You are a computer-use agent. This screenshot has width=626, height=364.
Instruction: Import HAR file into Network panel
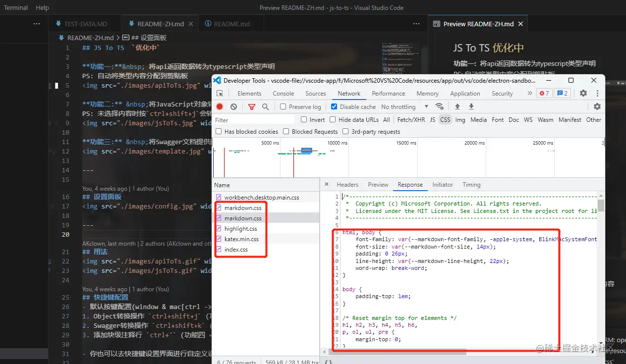click(457, 106)
